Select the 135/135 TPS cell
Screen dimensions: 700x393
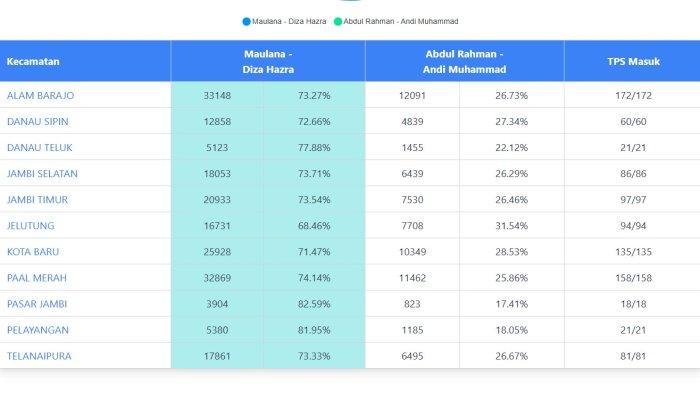(633, 252)
